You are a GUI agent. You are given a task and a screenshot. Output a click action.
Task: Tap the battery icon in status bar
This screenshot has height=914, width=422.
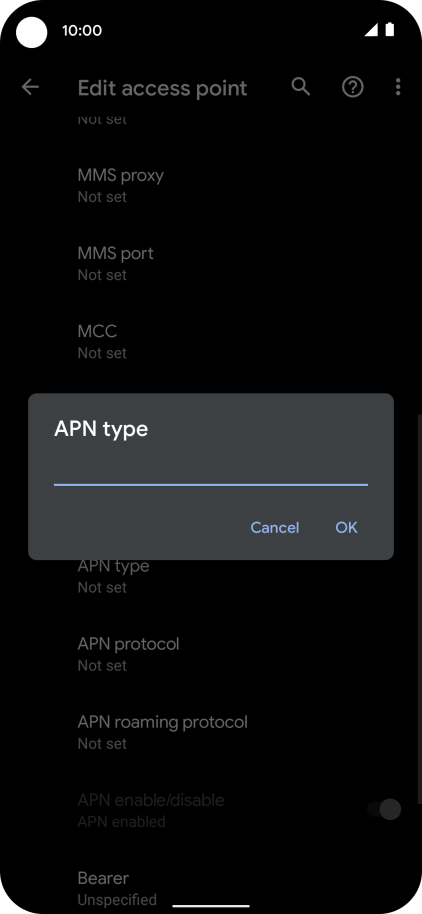tap(390, 30)
